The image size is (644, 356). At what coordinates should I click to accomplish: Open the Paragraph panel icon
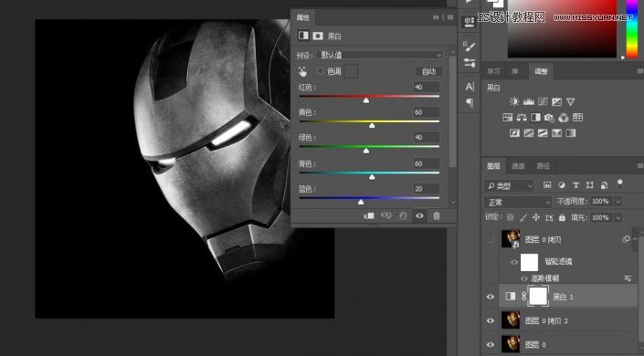470,102
